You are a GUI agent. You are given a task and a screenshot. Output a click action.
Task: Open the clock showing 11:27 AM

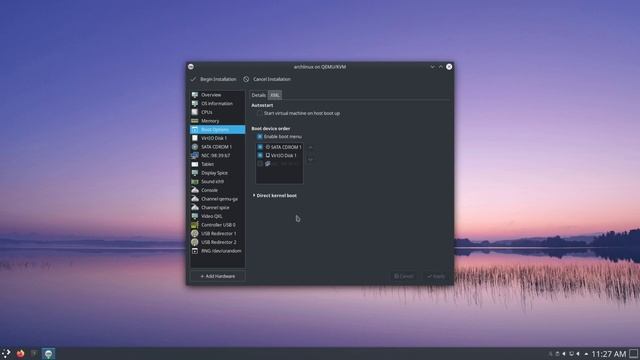609,354
